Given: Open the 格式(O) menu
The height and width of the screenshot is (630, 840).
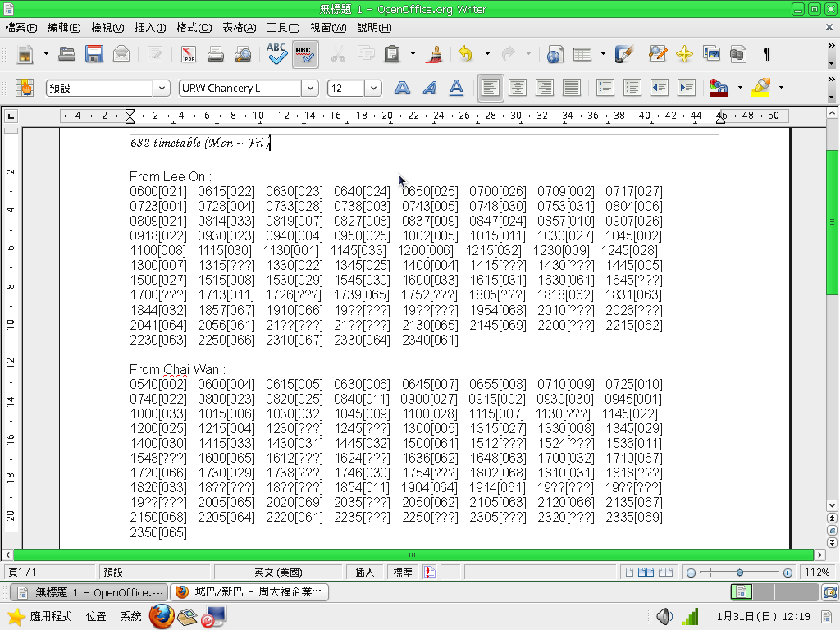Looking at the screenshot, I should pyautogui.click(x=194, y=28).
